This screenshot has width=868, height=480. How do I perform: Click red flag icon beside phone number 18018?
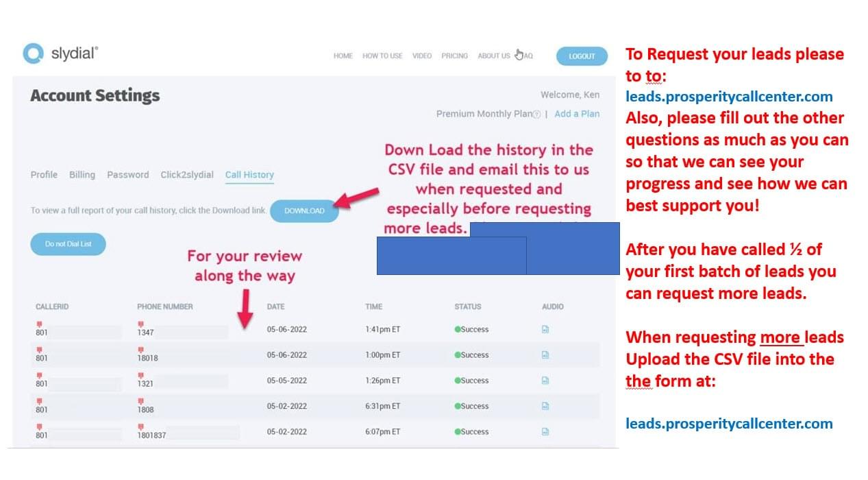[140, 350]
